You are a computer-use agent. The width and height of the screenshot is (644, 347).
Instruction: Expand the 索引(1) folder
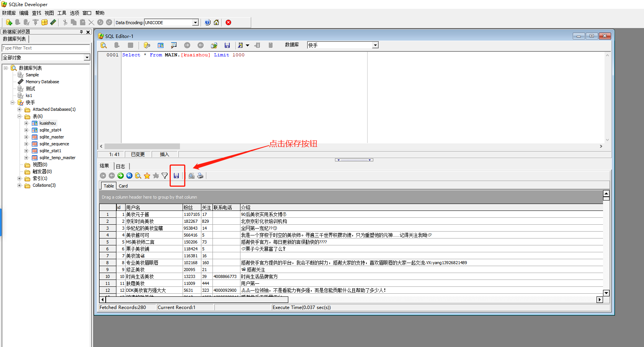click(x=20, y=178)
